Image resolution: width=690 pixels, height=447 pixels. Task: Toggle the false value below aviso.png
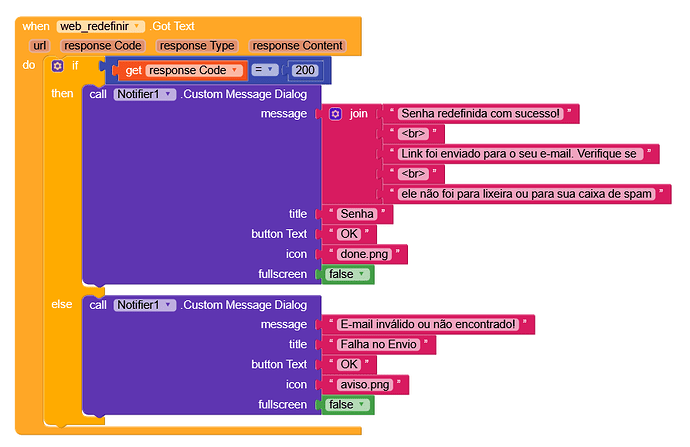pyautogui.click(x=347, y=404)
